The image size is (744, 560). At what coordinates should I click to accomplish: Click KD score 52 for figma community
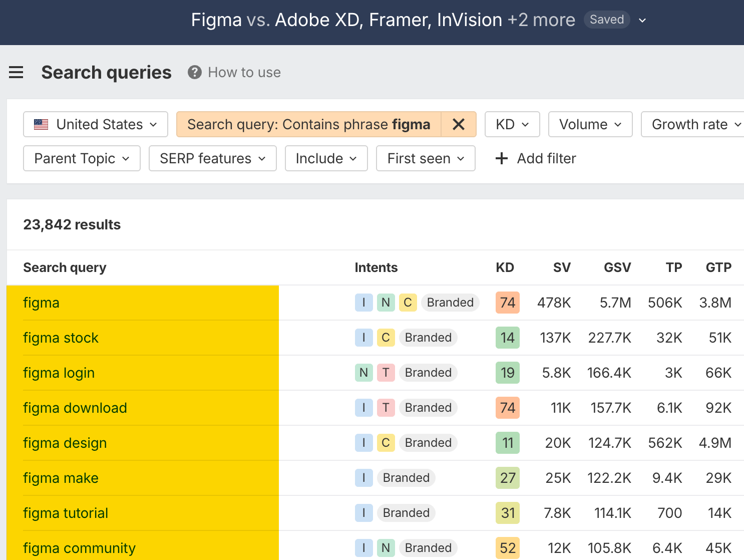(x=508, y=548)
